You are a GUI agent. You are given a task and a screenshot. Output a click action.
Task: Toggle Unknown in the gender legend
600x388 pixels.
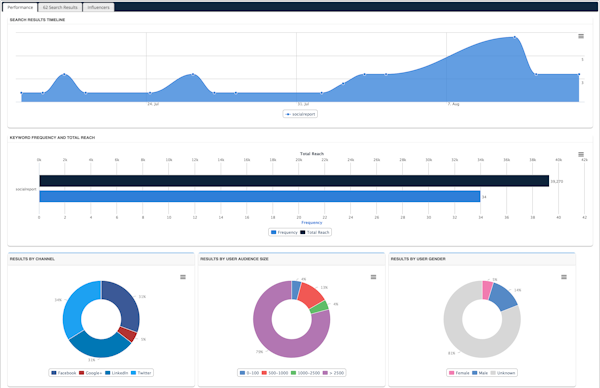pos(503,373)
